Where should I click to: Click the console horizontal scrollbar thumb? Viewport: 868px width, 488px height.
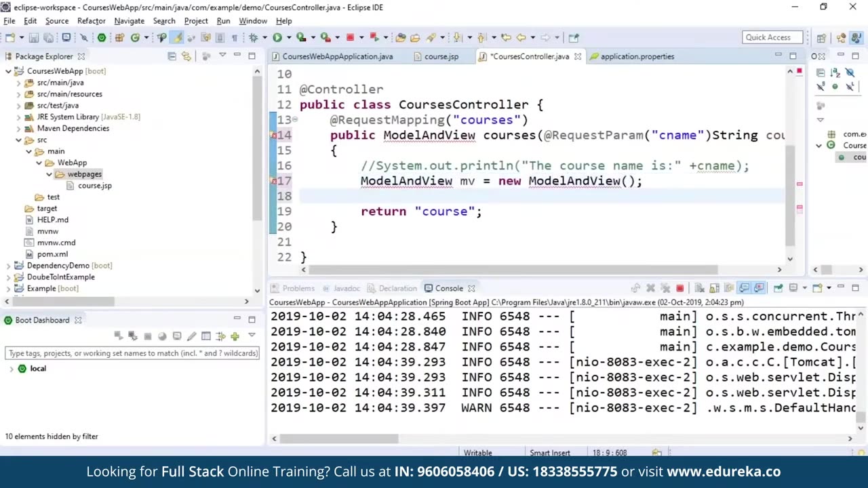pos(339,439)
